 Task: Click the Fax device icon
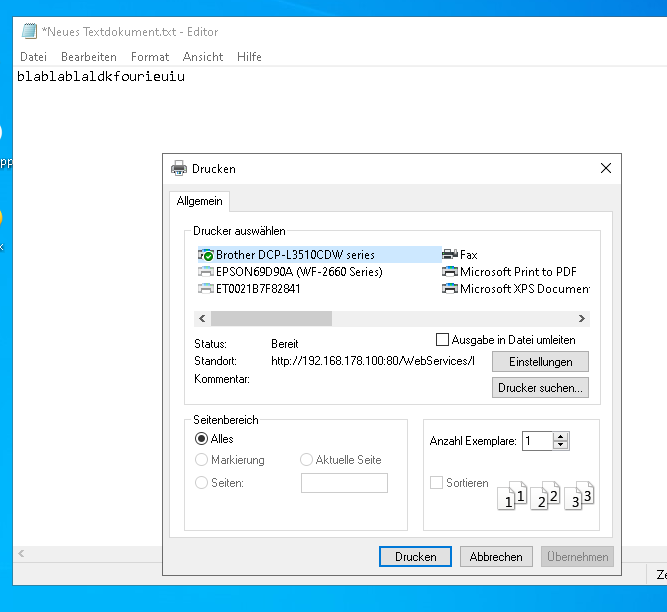pyautogui.click(x=450, y=255)
